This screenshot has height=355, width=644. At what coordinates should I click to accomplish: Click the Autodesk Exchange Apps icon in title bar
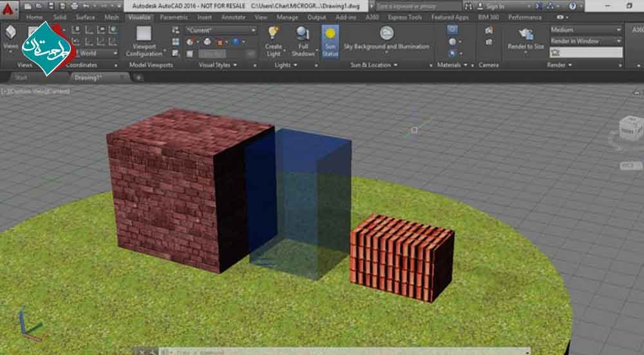[x=539, y=6]
